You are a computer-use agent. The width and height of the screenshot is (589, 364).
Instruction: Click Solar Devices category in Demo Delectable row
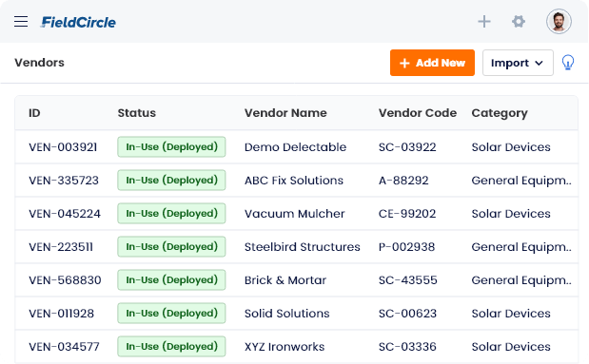(511, 147)
